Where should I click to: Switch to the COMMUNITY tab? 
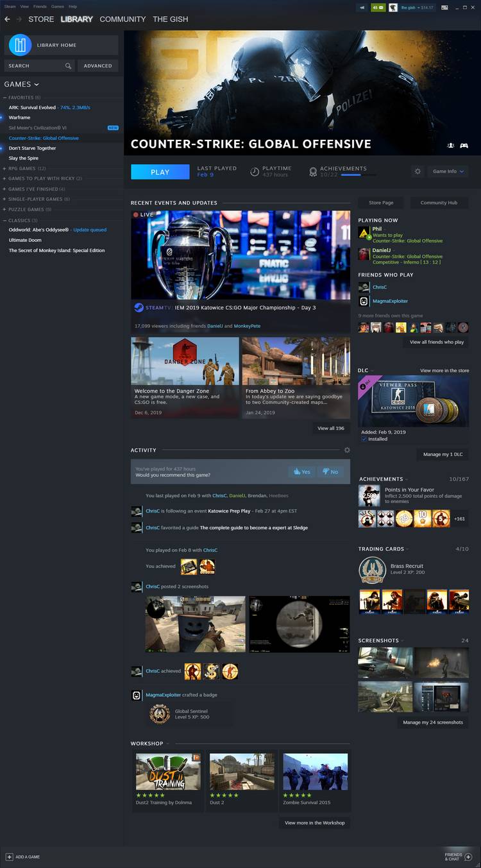pyautogui.click(x=122, y=19)
